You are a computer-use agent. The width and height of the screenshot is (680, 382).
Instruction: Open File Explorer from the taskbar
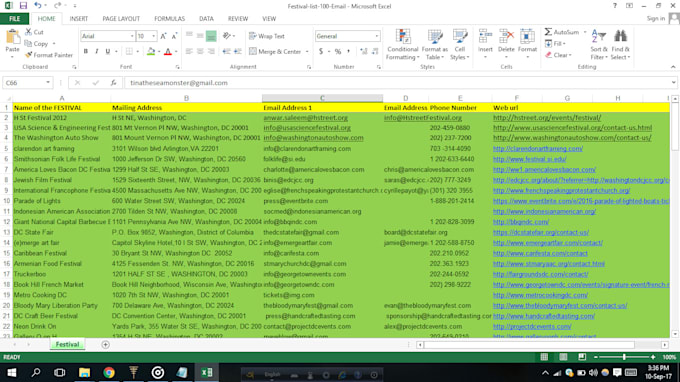tap(84, 372)
